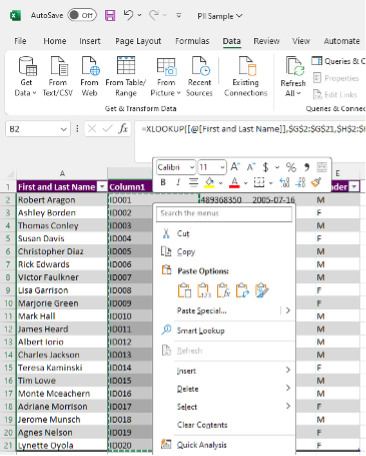Switch to the Formulas ribbon tab
The height and width of the screenshot is (456, 366).
[x=192, y=41]
